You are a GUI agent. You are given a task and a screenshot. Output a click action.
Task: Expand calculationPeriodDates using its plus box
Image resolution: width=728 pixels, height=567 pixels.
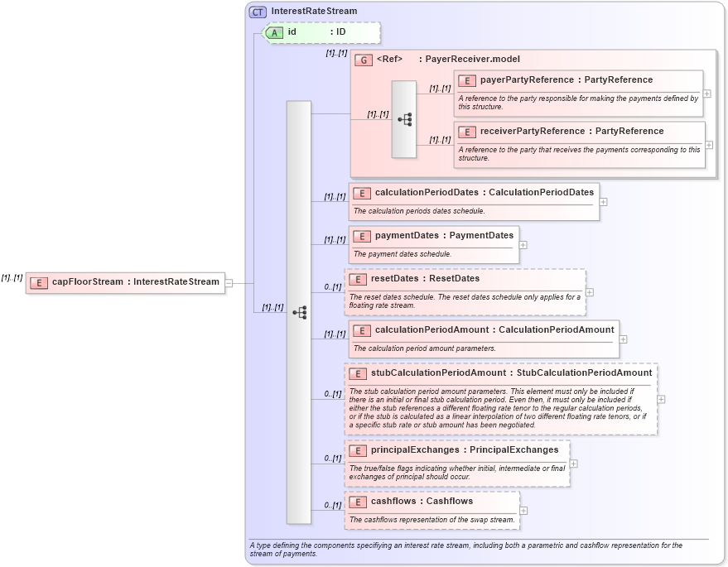[x=603, y=201]
